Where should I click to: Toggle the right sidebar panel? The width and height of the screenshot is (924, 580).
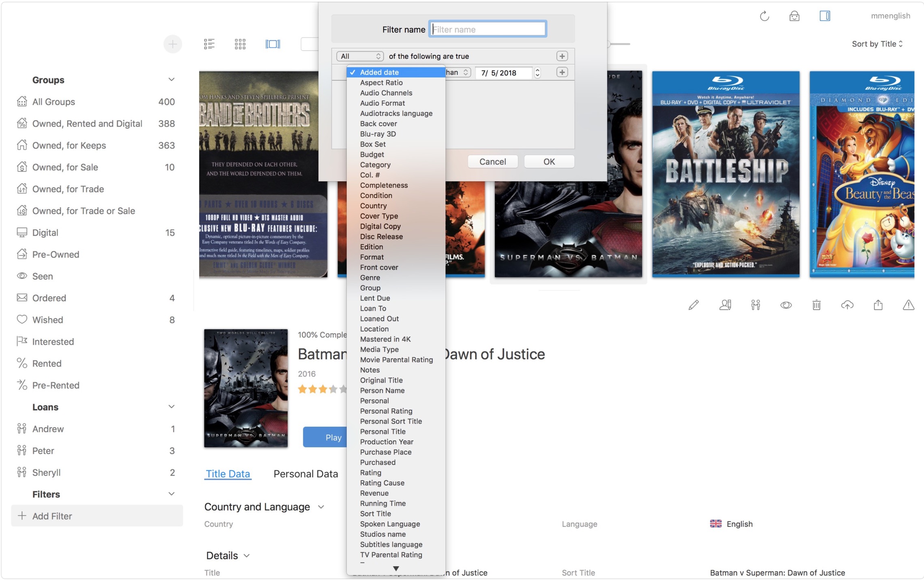825,16
